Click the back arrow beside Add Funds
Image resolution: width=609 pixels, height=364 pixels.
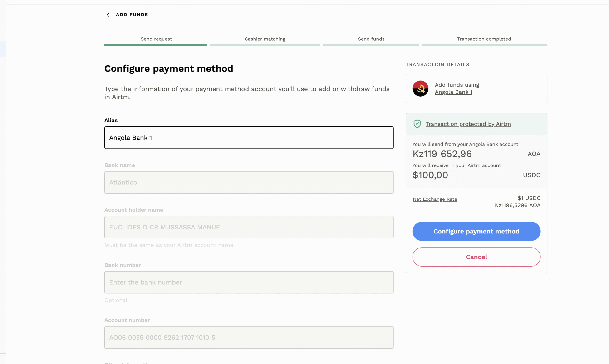tap(108, 15)
